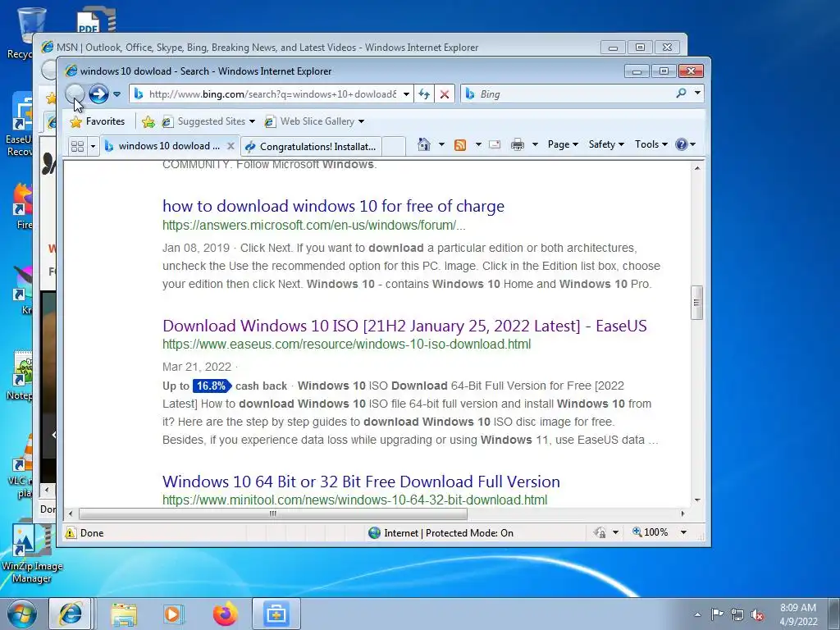
Task: Click Internet | Protected Mode: On status
Action: pos(441,532)
